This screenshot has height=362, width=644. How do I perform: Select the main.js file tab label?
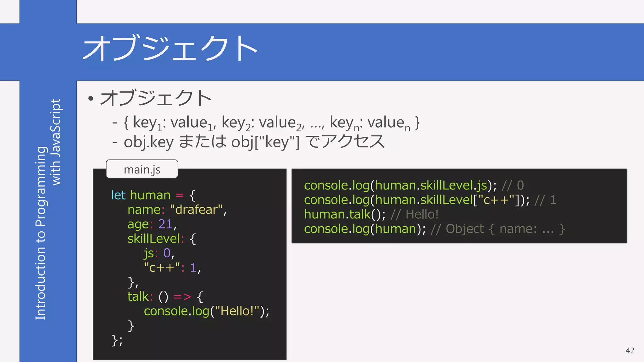142,169
